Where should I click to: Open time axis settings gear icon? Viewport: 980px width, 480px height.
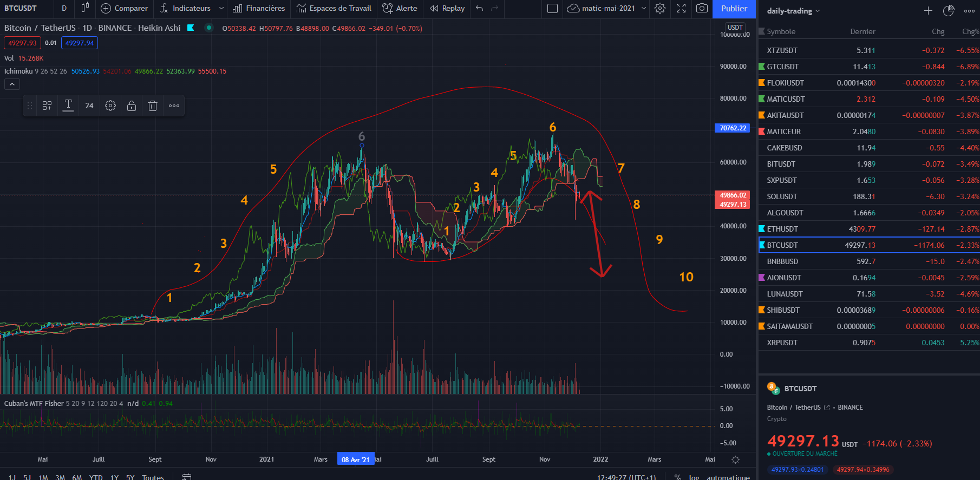pyautogui.click(x=735, y=459)
